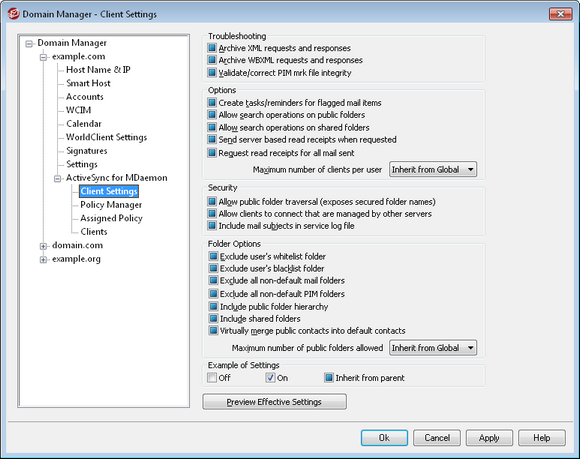Click the Apply button

[489, 438]
